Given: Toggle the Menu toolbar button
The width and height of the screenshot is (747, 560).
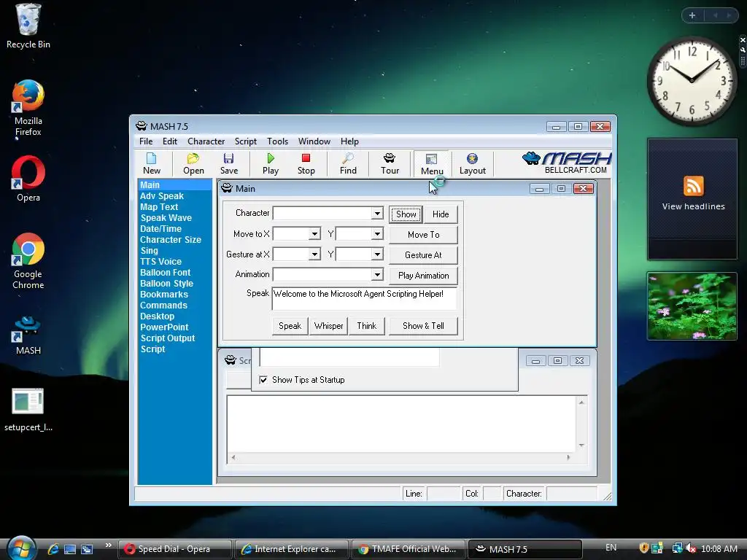Looking at the screenshot, I should [432, 164].
